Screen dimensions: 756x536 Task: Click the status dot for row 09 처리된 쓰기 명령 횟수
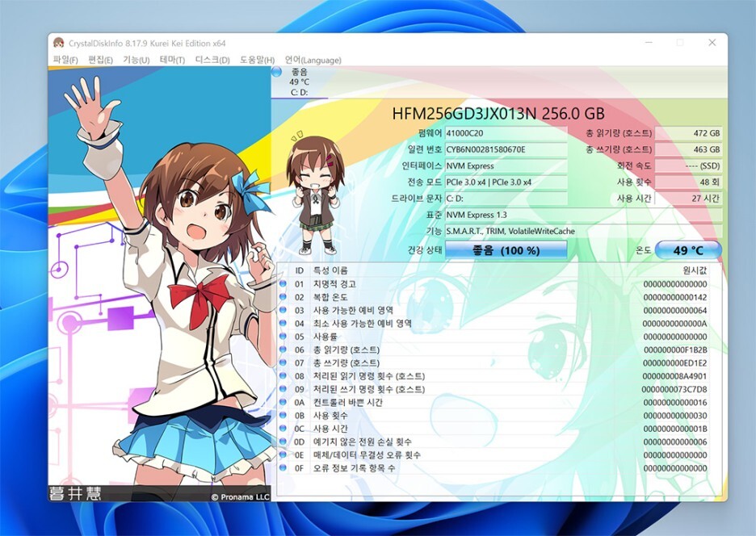tap(283, 388)
